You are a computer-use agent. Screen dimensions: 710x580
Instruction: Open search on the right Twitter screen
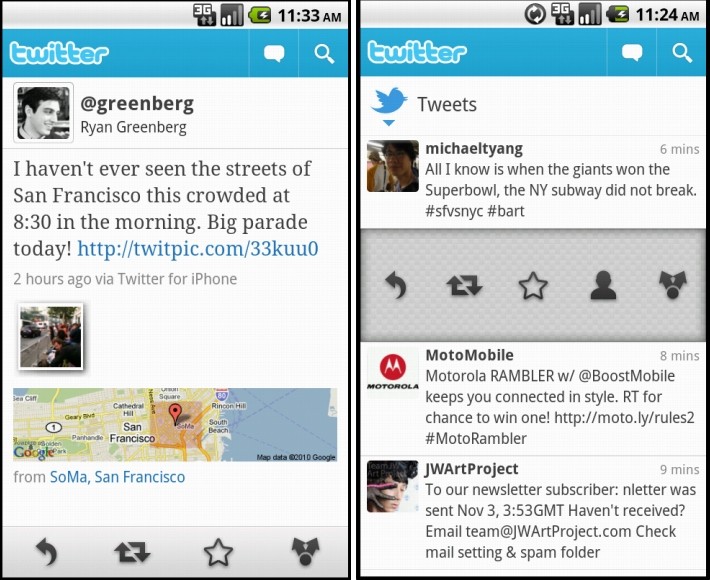tap(681, 53)
